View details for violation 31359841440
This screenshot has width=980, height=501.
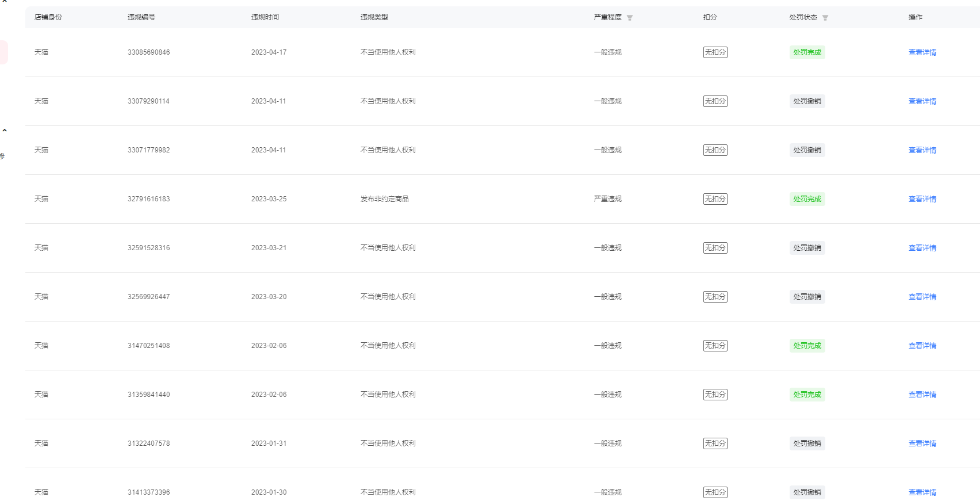click(x=922, y=395)
